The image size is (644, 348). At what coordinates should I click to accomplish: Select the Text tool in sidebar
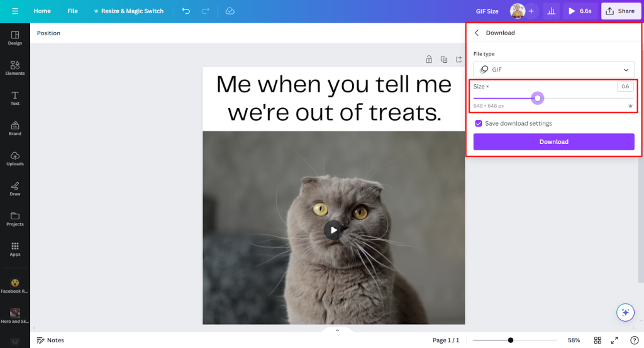point(15,99)
